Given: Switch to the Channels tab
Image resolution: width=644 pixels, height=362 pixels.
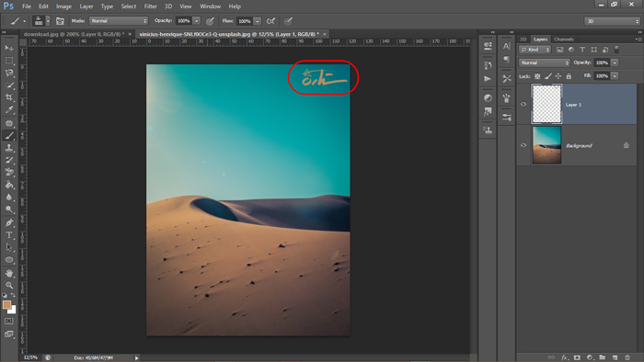Looking at the screenshot, I should point(563,40).
